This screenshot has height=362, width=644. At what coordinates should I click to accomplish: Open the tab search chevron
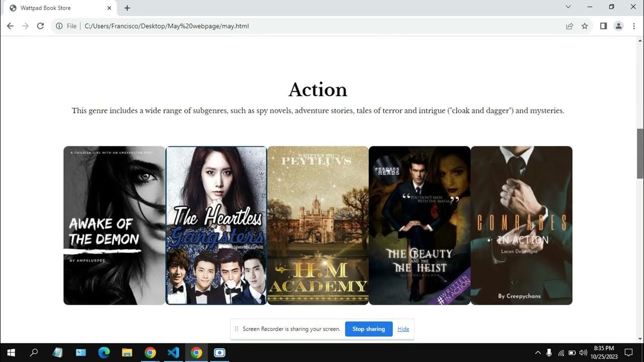(x=568, y=7)
